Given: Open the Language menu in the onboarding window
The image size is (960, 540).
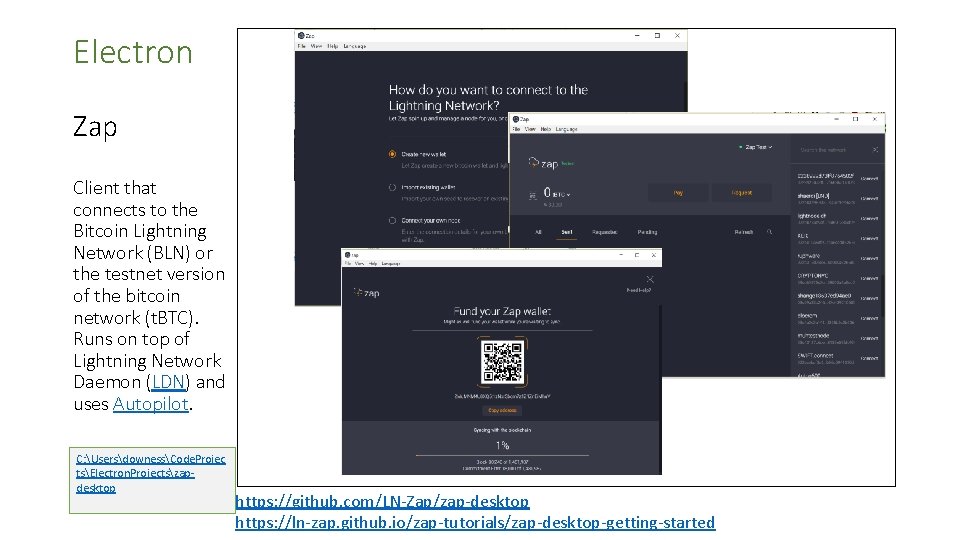Looking at the screenshot, I should tap(354, 46).
